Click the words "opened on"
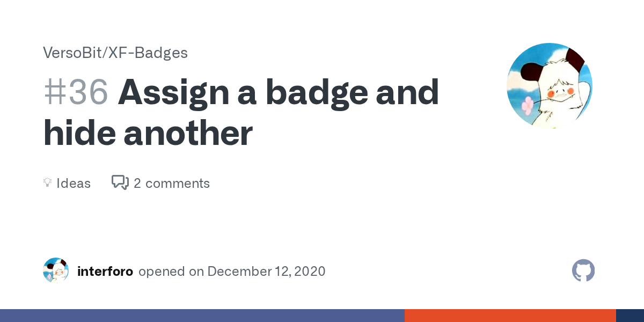Viewport: 644px width, 322px height. (x=171, y=271)
